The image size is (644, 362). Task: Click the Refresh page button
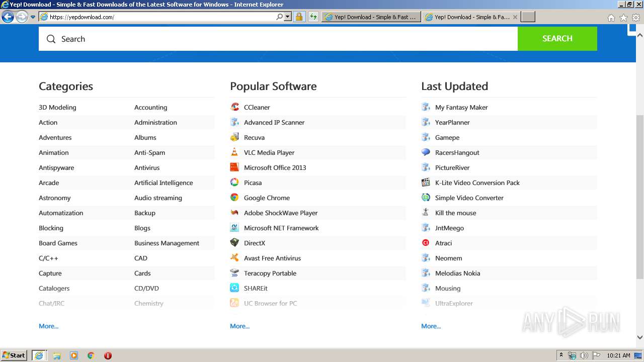(313, 17)
